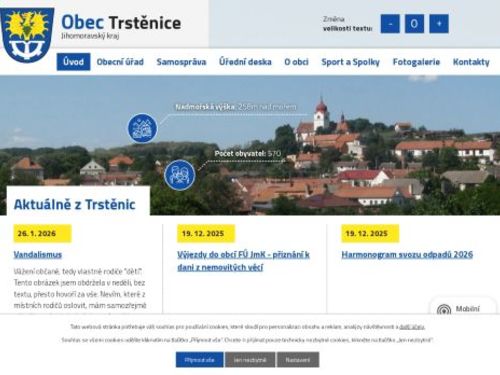Open the Vandalismus article link
The image size is (500, 375).
pos(38,255)
